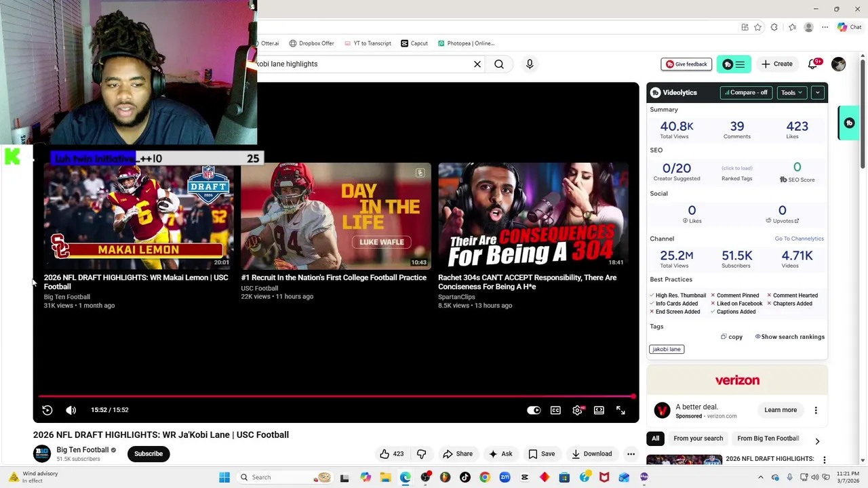Image resolution: width=868 pixels, height=488 pixels.
Task: Open the Verizon ad three-dot options menu
Action: 816,410
